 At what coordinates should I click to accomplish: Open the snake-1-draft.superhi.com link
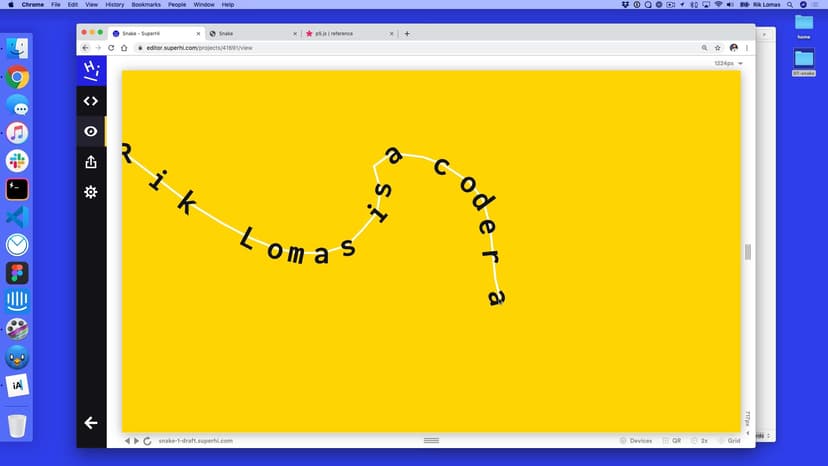point(195,441)
